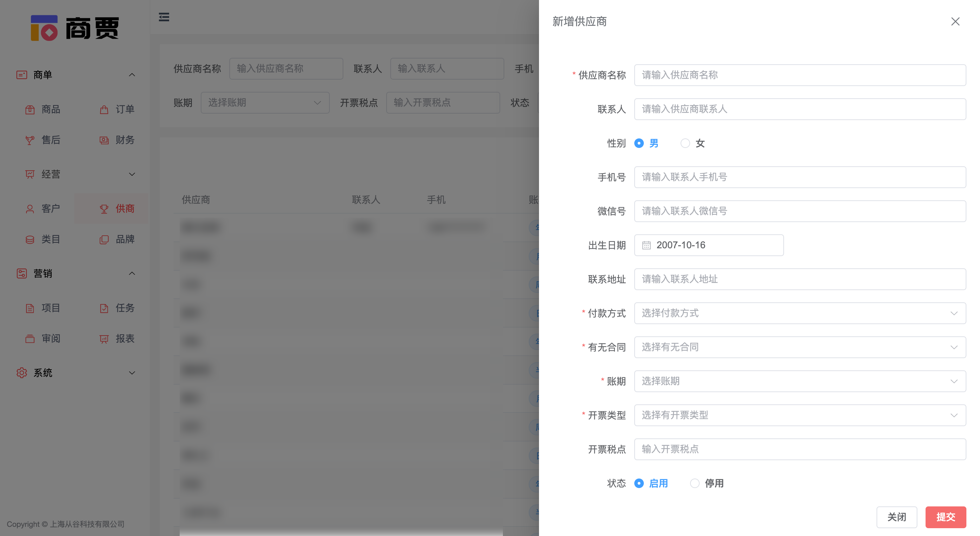Select 女 as the gender
Viewport: 980px width, 536px height.
pos(686,143)
